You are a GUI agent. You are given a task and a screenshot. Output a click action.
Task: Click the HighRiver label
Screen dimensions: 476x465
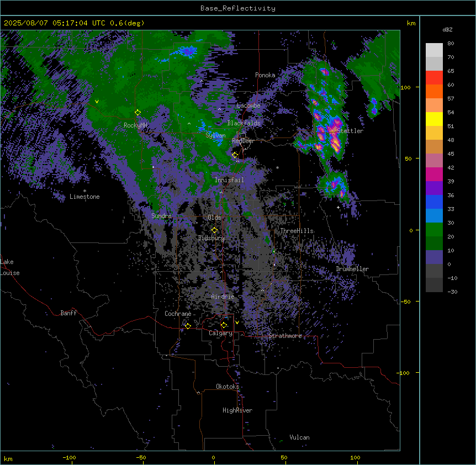pyautogui.click(x=237, y=410)
